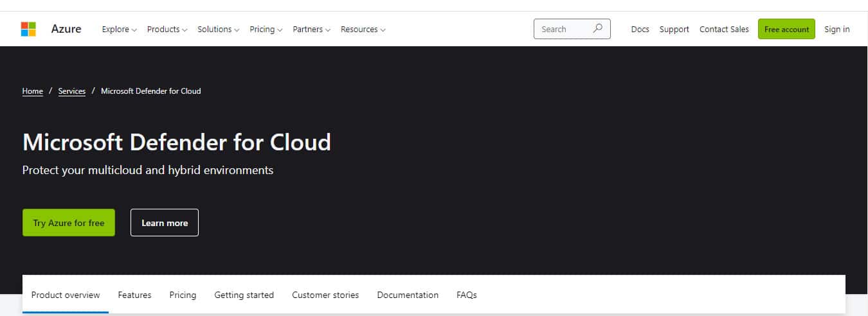Switch to the Features tab

pos(134,295)
